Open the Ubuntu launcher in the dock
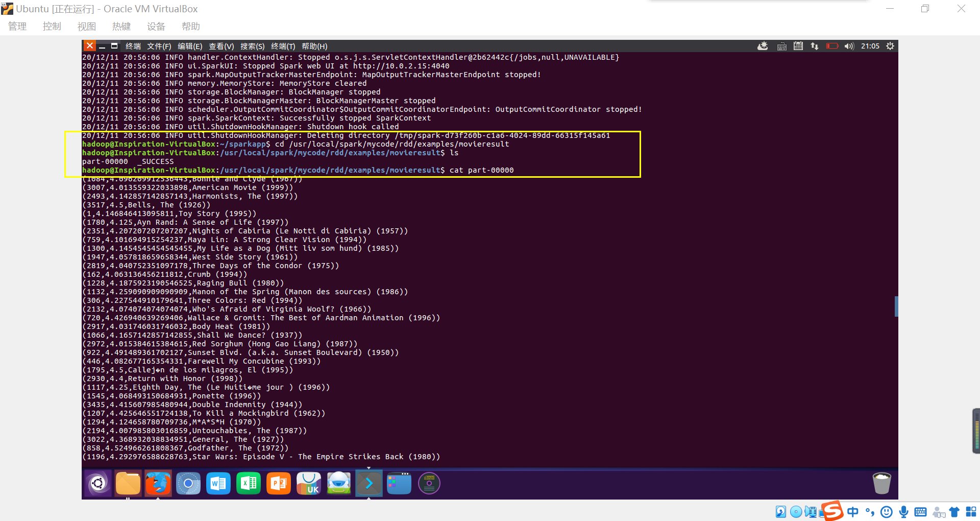This screenshot has height=521, width=980. point(98,483)
